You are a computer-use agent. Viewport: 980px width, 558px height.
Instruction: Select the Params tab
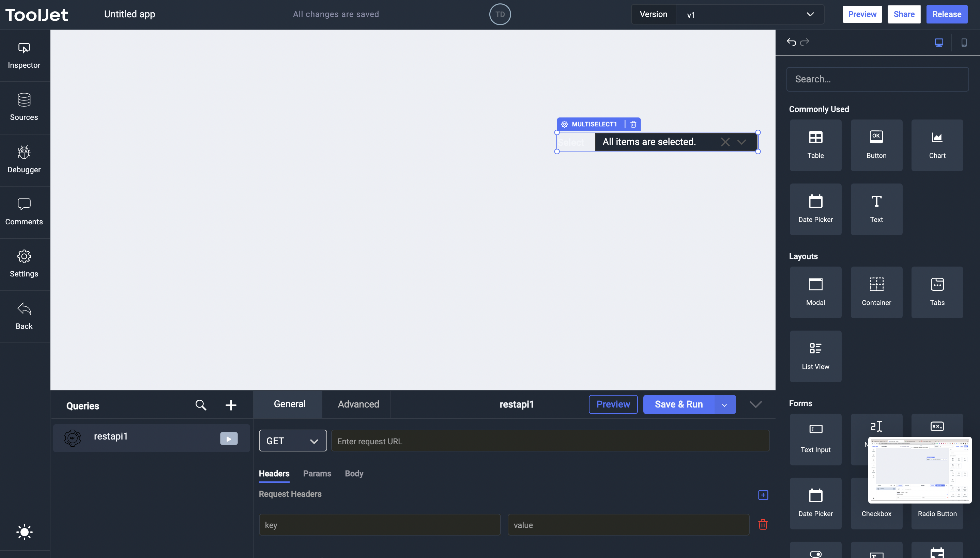[317, 474]
